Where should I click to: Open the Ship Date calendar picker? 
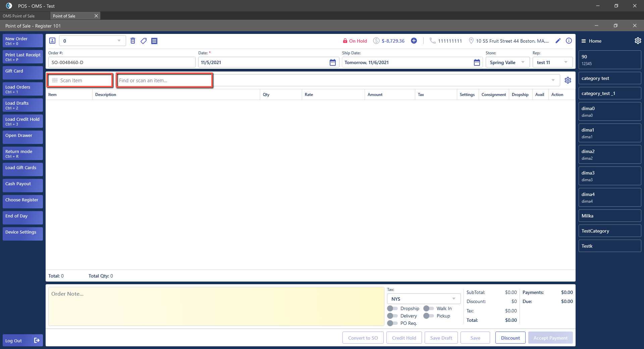(477, 62)
